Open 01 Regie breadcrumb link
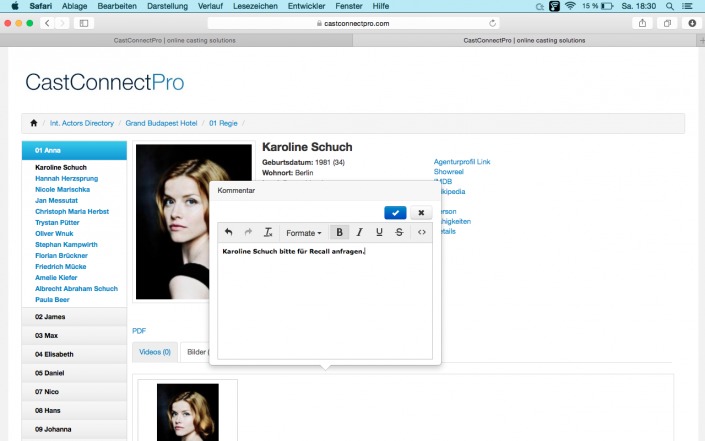705x441 pixels. pos(223,123)
